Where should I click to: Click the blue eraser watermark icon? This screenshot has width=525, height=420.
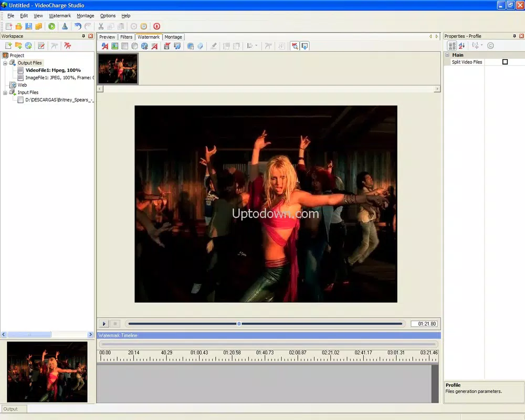click(x=200, y=46)
